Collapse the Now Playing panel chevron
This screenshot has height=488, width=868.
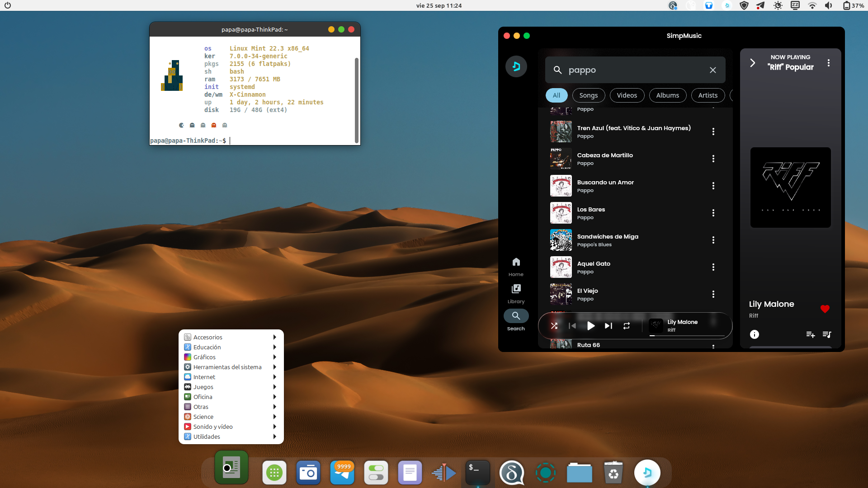point(753,63)
